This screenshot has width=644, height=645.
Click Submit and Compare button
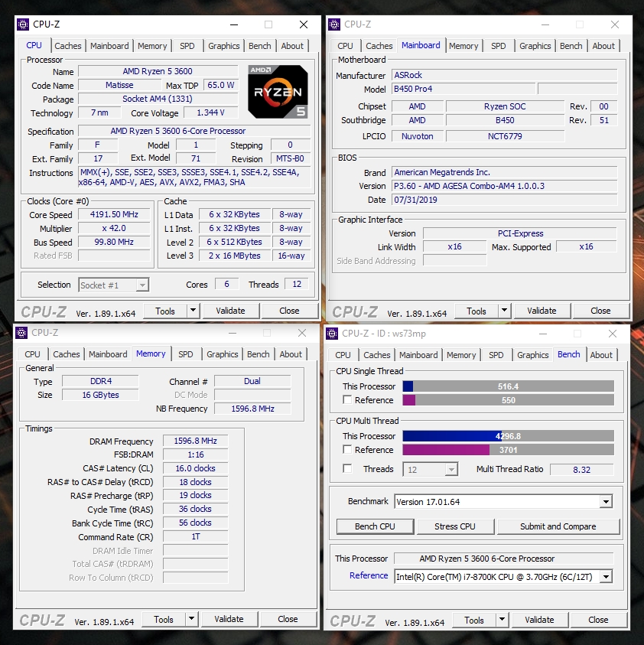(x=558, y=526)
